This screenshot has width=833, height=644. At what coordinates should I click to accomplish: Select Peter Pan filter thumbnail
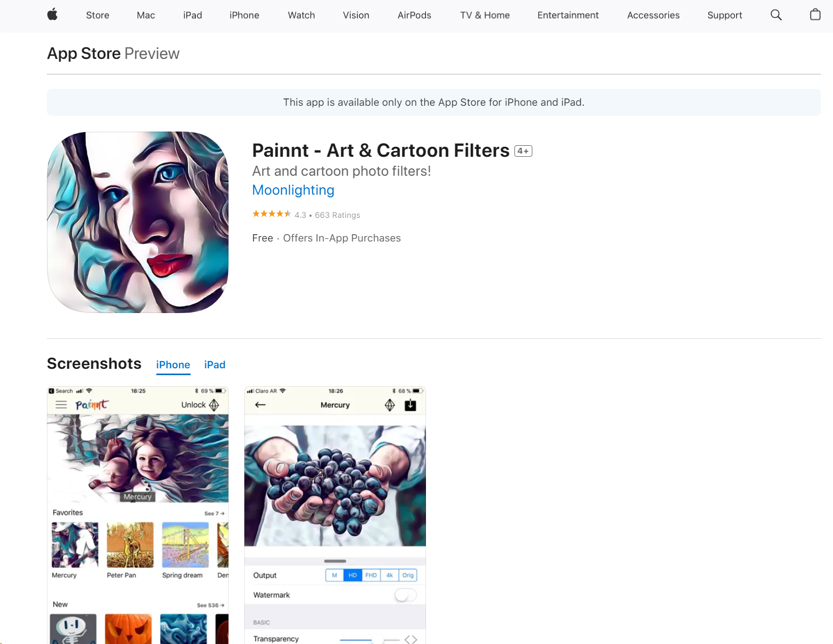coord(130,545)
